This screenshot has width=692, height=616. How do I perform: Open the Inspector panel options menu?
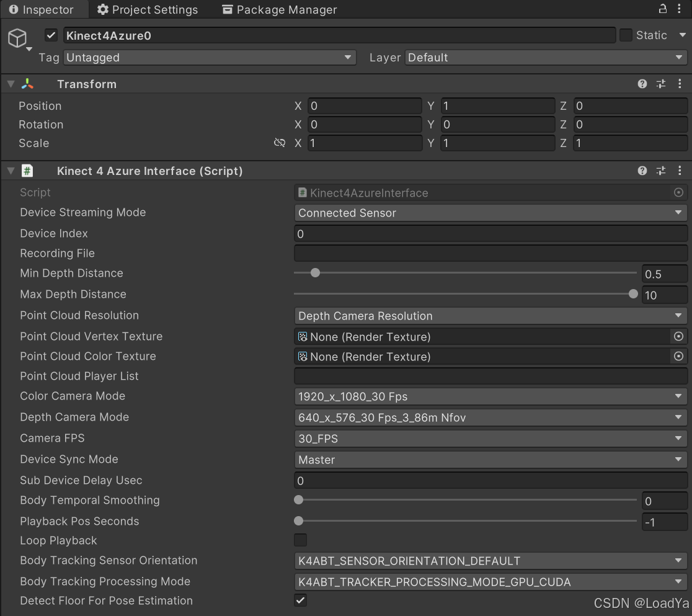(679, 9)
